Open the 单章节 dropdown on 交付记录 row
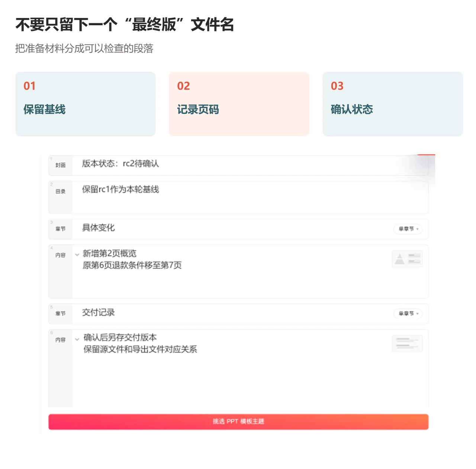476x469 pixels. click(x=408, y=314)
